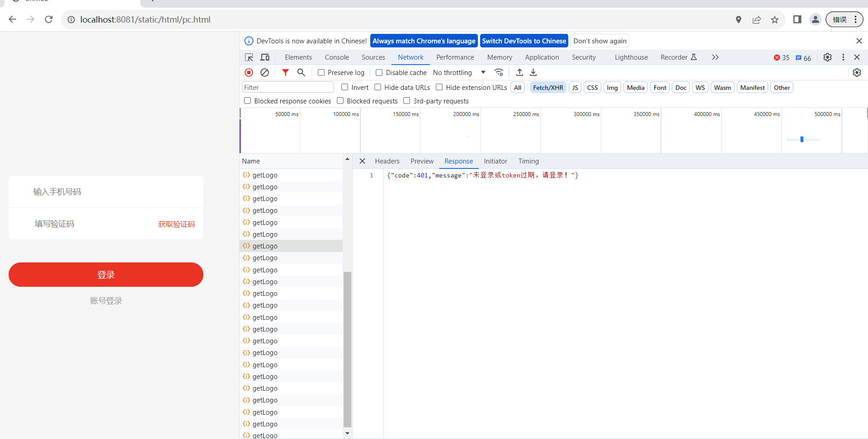868x439 pixels.
Task: Click the site info icon in address bar
Action: (x=71, y=19)
